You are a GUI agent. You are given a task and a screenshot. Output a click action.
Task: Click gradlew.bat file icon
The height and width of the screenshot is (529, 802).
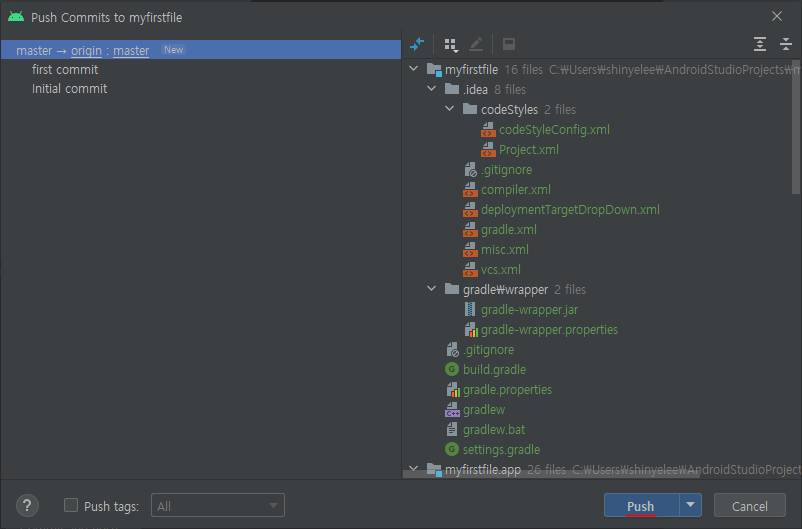pyautogui.click(x=452, y=430)
